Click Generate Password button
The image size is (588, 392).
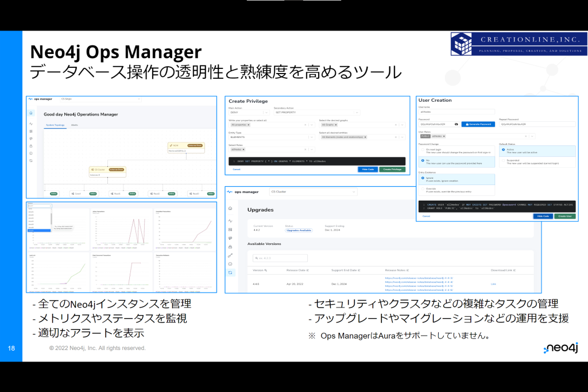click(x=478, y=124)
